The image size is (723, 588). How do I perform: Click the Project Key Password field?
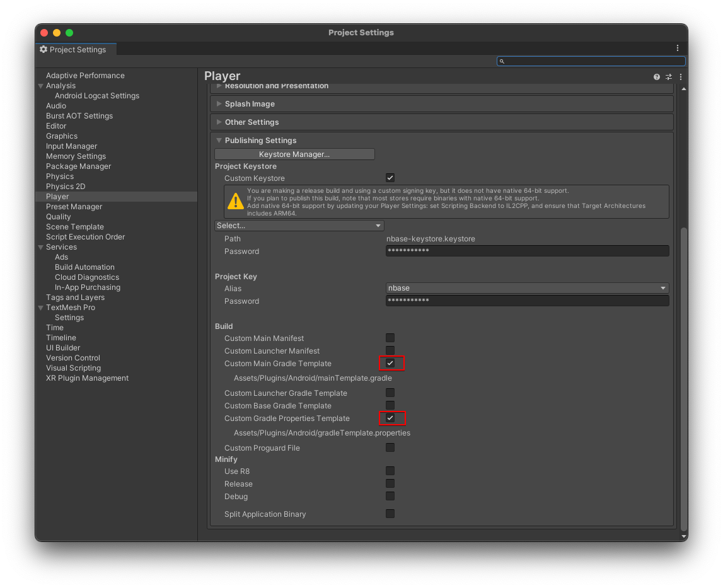point(527,301)
